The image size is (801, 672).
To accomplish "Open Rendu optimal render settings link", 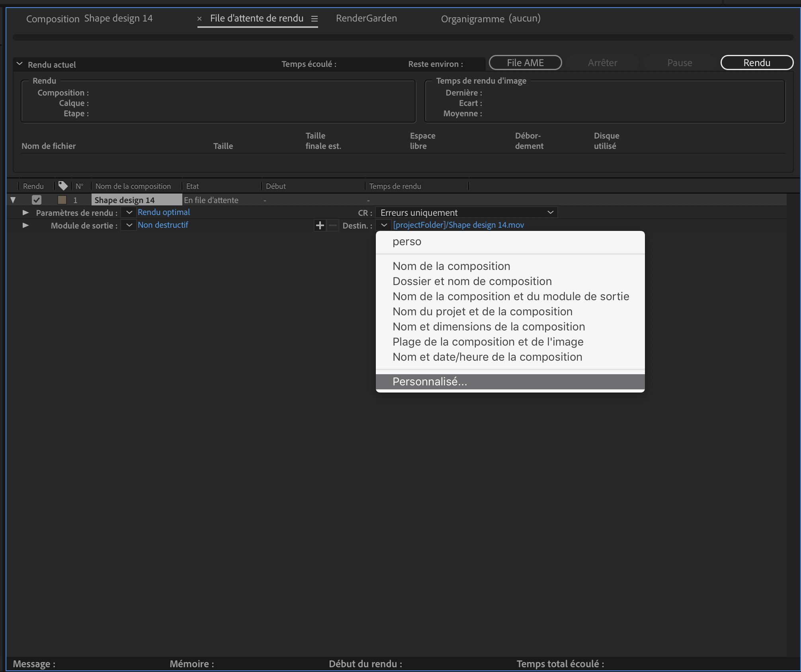I will [x=164, y=212].
